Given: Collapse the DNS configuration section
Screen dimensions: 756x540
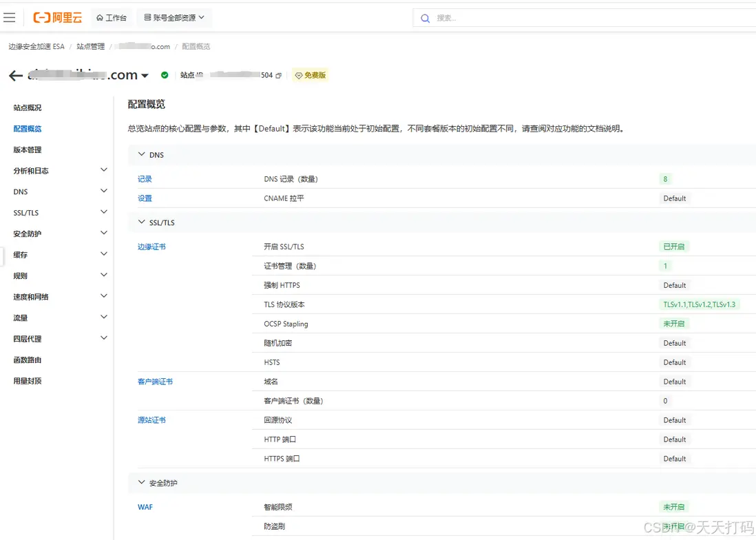Looking at the screenshot, I should pyautogui.click(x=141, y=154).
